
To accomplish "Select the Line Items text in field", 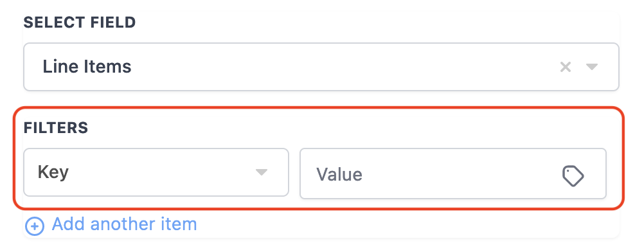I will click(x=87, y=67).
